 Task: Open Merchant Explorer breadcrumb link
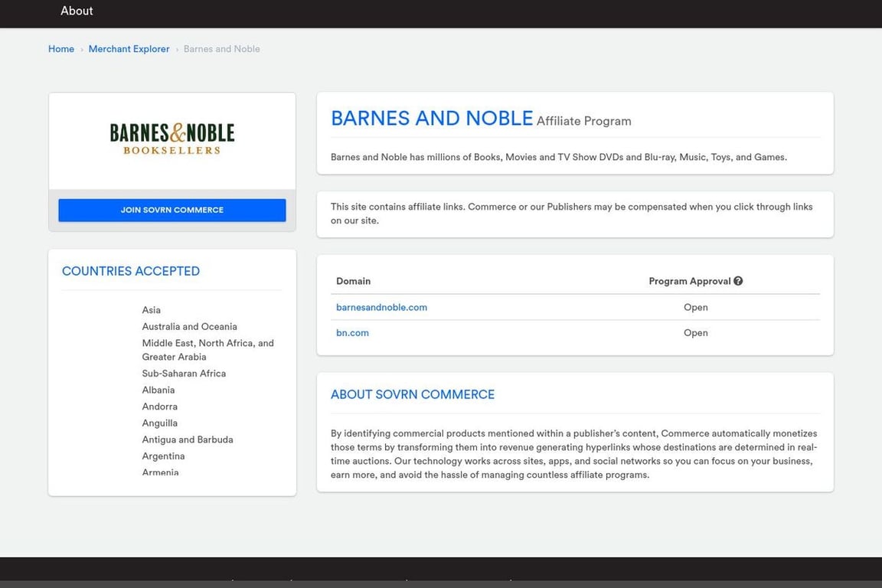coord(129,49)
